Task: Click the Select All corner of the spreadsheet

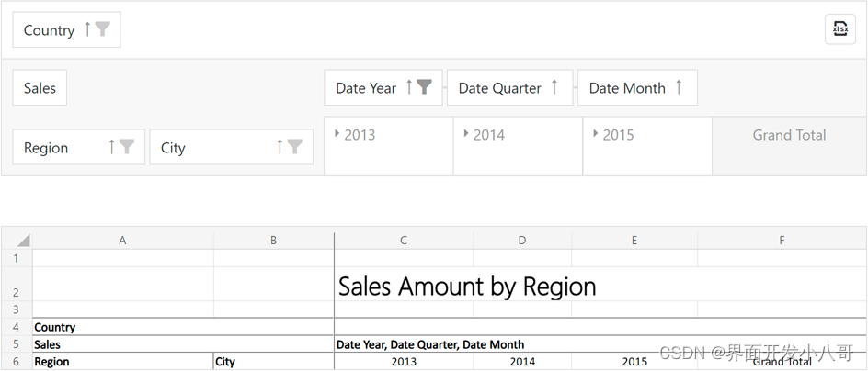Action: click(17, 241)
